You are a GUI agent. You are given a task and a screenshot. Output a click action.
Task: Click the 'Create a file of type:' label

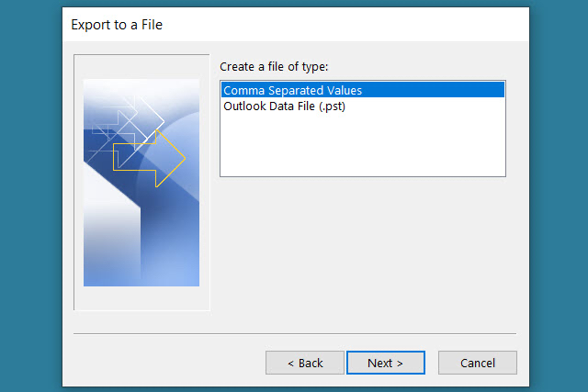point(275,67)
